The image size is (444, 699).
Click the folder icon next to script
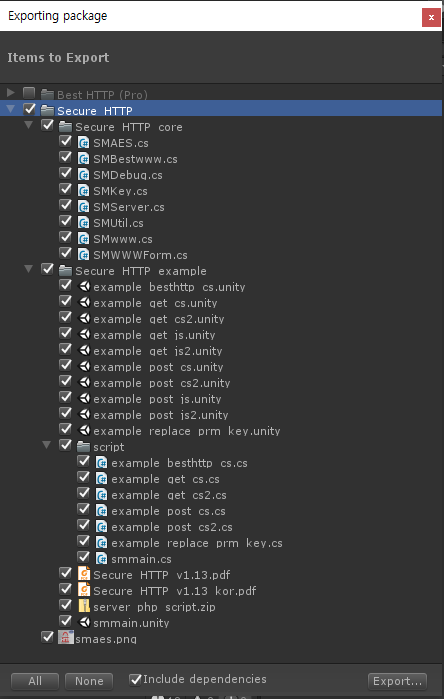[x=83, y=447]
